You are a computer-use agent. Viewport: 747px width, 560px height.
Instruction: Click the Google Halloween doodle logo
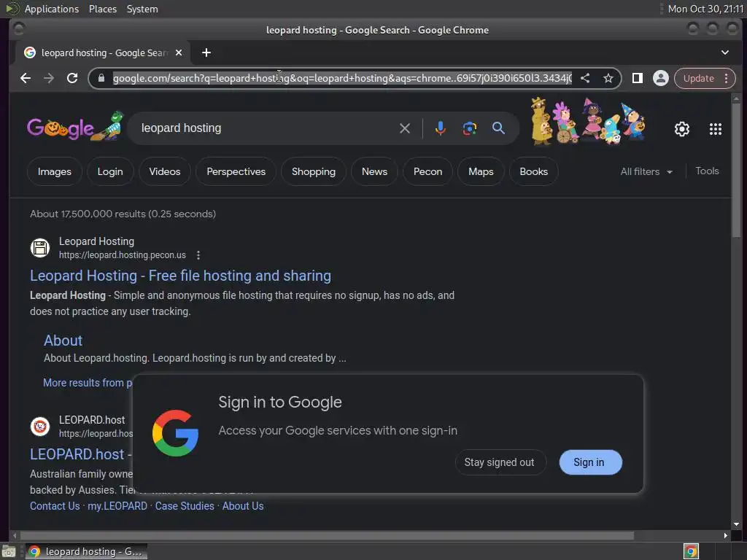[x=75, y=127]
